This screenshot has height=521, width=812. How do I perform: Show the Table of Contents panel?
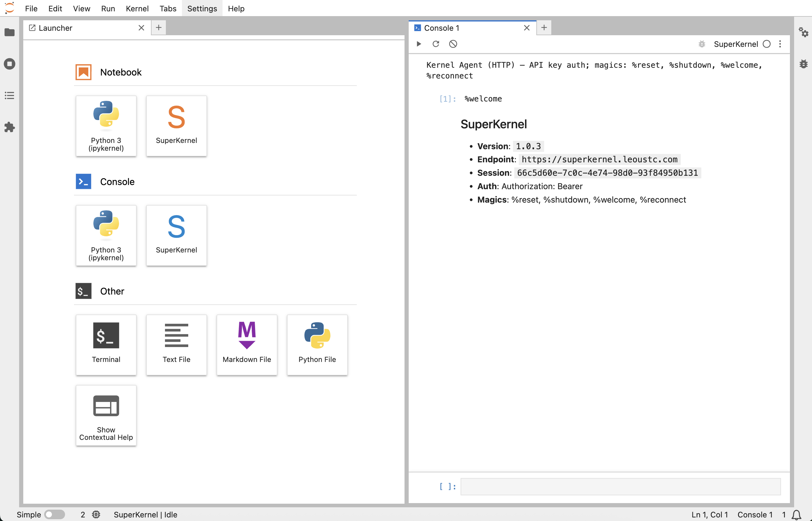(x=10, y=95)
